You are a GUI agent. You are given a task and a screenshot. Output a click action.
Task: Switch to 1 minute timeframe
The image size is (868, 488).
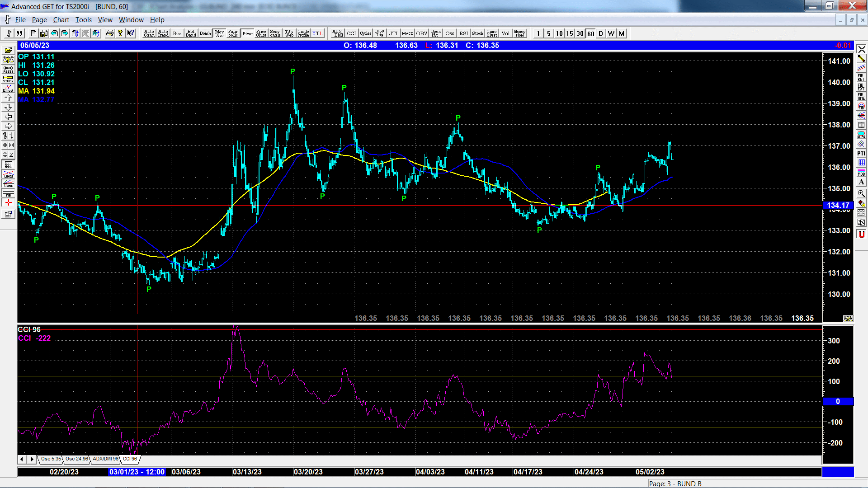(x=538, y=33)
